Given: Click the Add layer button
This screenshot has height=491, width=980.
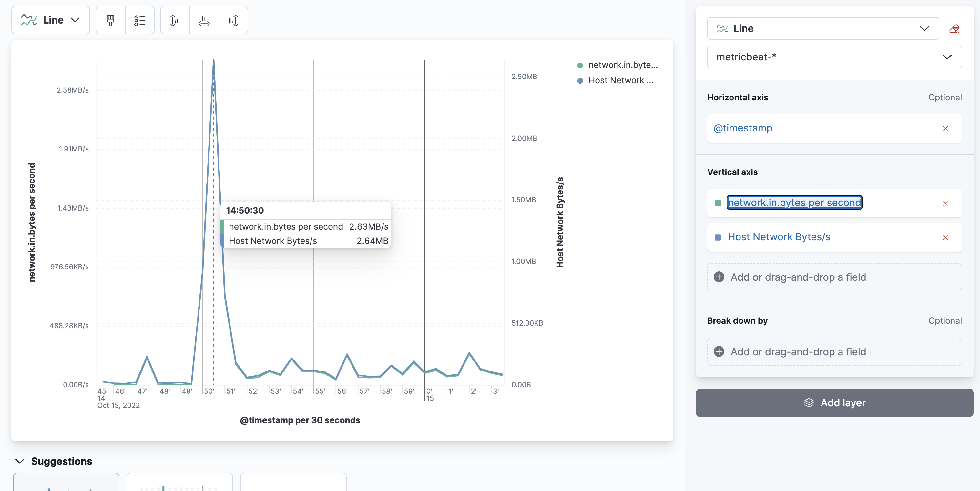Looking at the screenshot, I should (x=834, y=403).
